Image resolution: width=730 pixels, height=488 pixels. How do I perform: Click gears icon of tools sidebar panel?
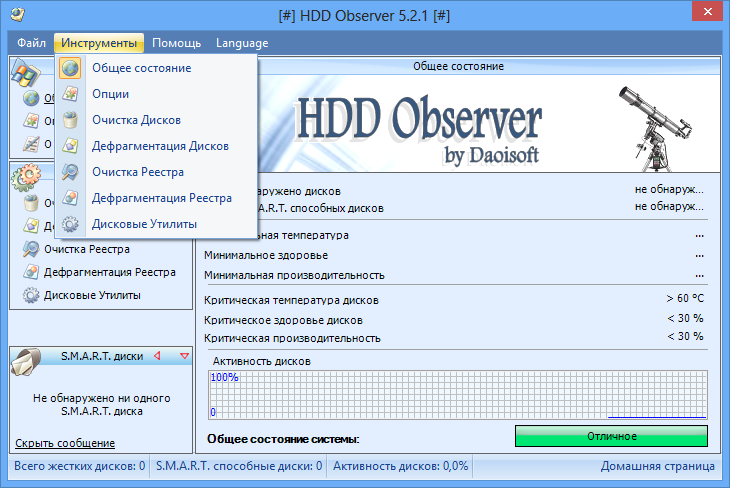click(x=26, y=177)
